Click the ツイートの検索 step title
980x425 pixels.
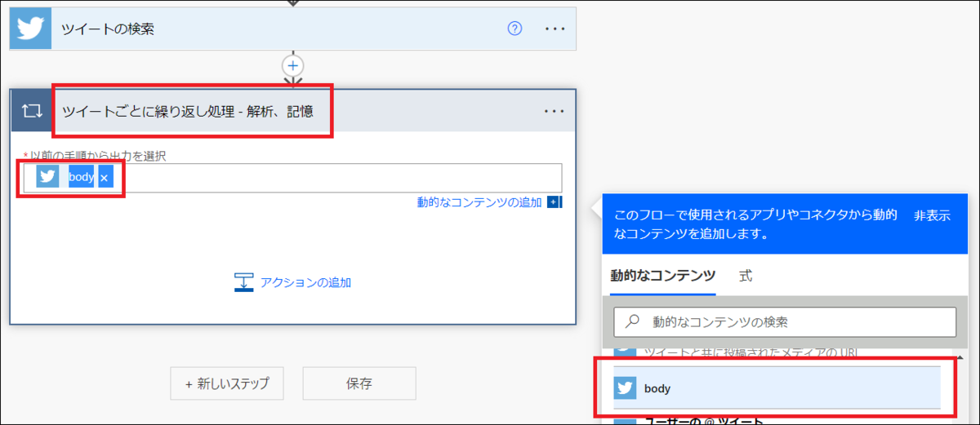[108, 29]
